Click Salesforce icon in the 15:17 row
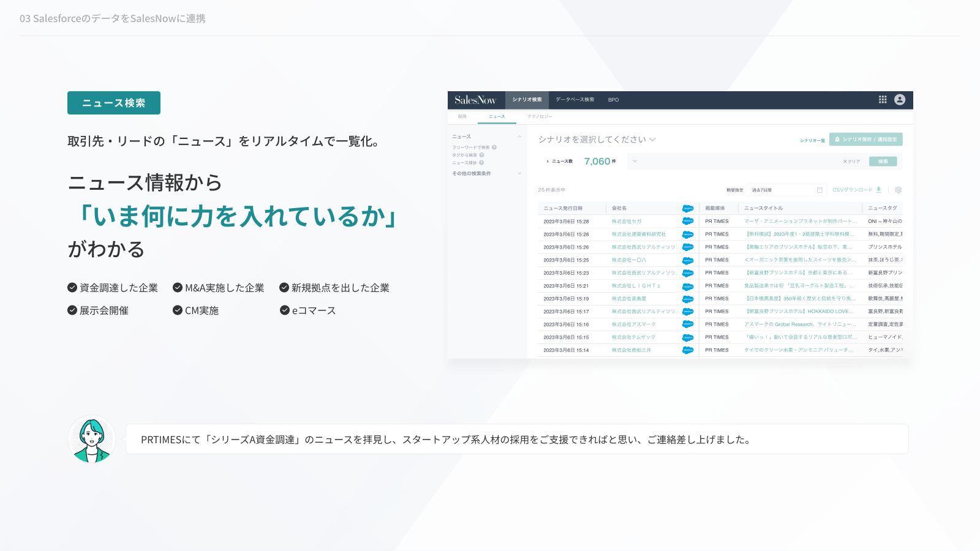The width and height of the screenshot is (980, 551). [x=688, y=312]
